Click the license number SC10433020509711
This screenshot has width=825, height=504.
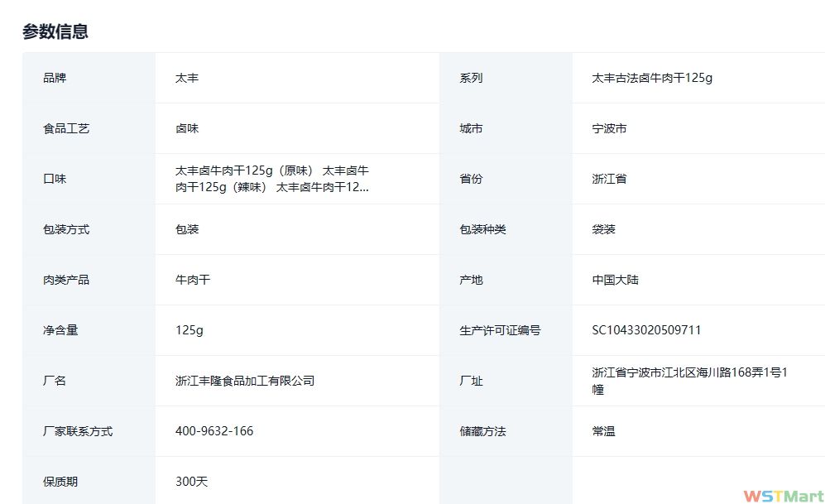[x=646, y=330]
